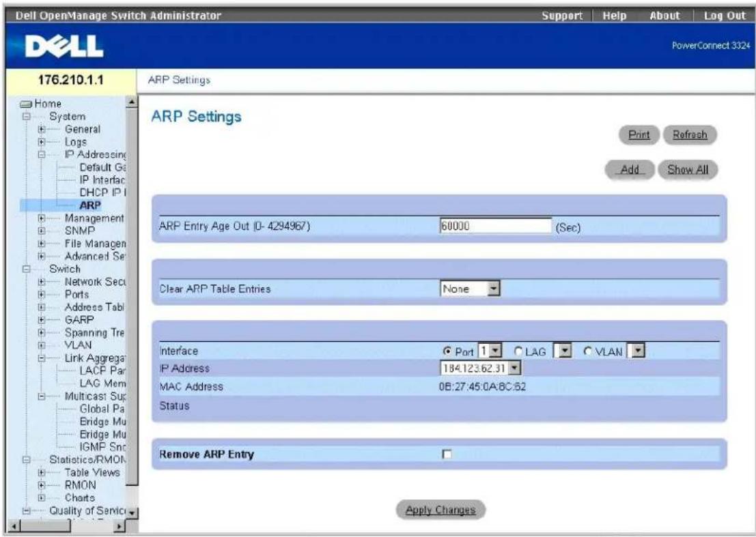The width and height of the screenshot is (756, 537).
Task: Open DHCP IP tree item
Action: click(102, 192)
